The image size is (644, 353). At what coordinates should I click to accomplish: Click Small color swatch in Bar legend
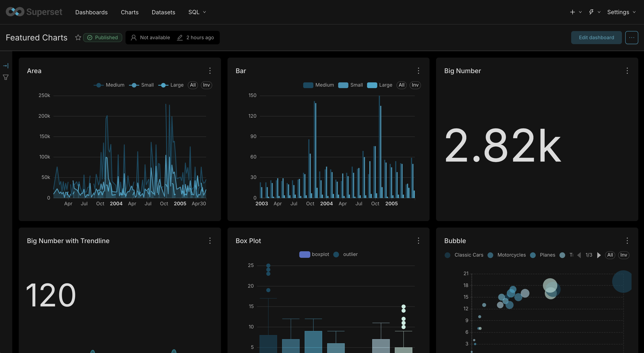coord(343,85)
